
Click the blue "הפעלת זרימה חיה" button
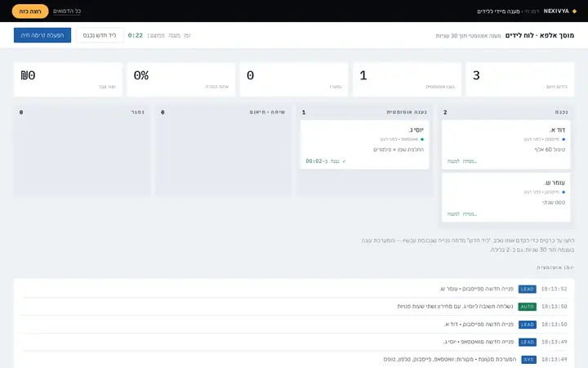click(x=42, y=35)
